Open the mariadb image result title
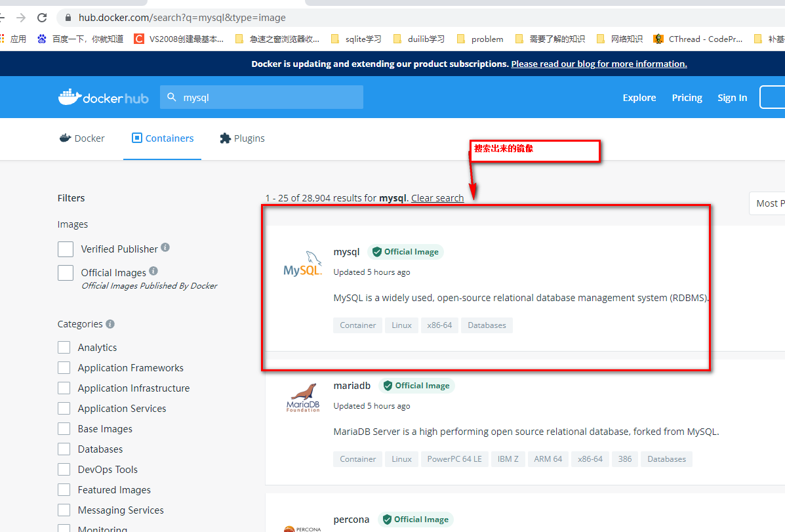Screen dimensions: 785x532 pos(352,385)
